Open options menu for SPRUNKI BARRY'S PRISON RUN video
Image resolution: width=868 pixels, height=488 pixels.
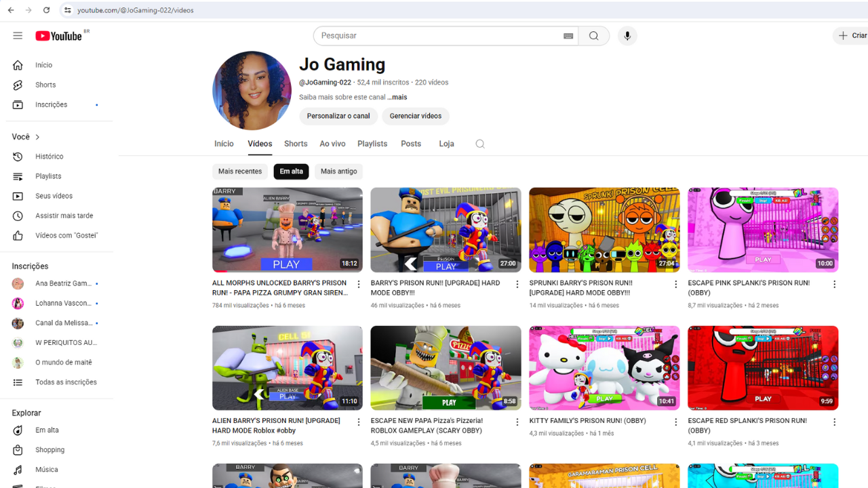coord(675,285)
